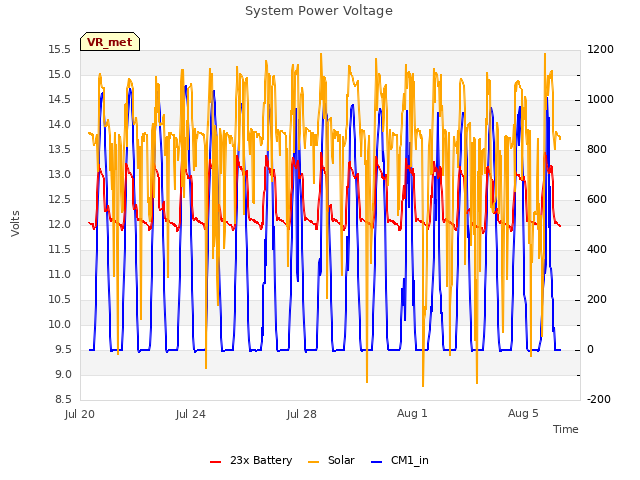Click the red 23x Battery legend swatch
Image resolution: width=640 pixels, height=480 pixels.
click(216, 462)
